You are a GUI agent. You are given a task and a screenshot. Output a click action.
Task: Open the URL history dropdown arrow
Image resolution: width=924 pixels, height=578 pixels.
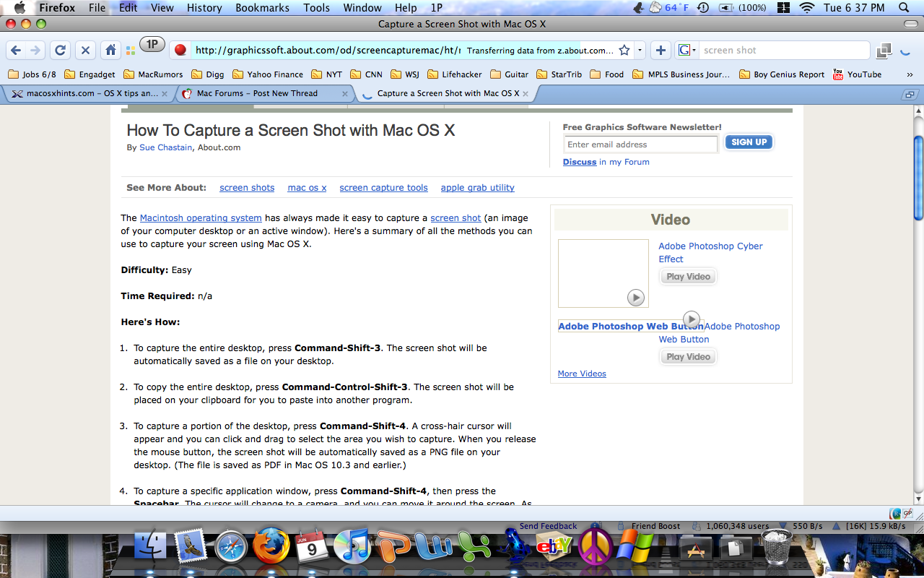[x=640, y=51]
